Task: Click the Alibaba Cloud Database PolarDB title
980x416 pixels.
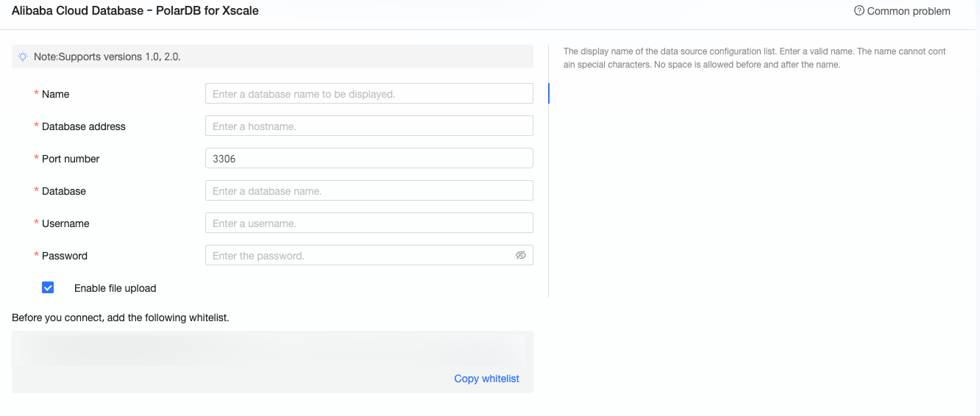Action: (x=135, y=11)
